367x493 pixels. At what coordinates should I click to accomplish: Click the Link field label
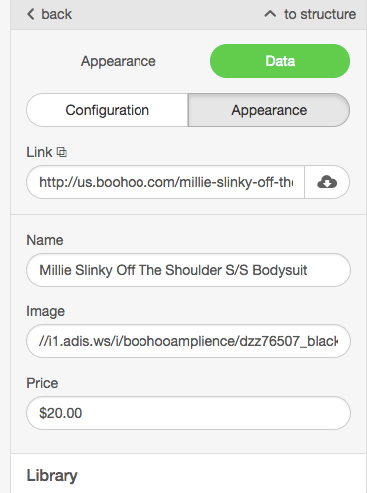pos(39,152)
